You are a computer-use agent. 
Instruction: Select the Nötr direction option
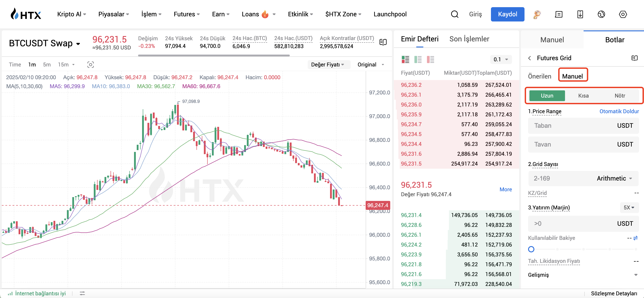tap(620, 96)
